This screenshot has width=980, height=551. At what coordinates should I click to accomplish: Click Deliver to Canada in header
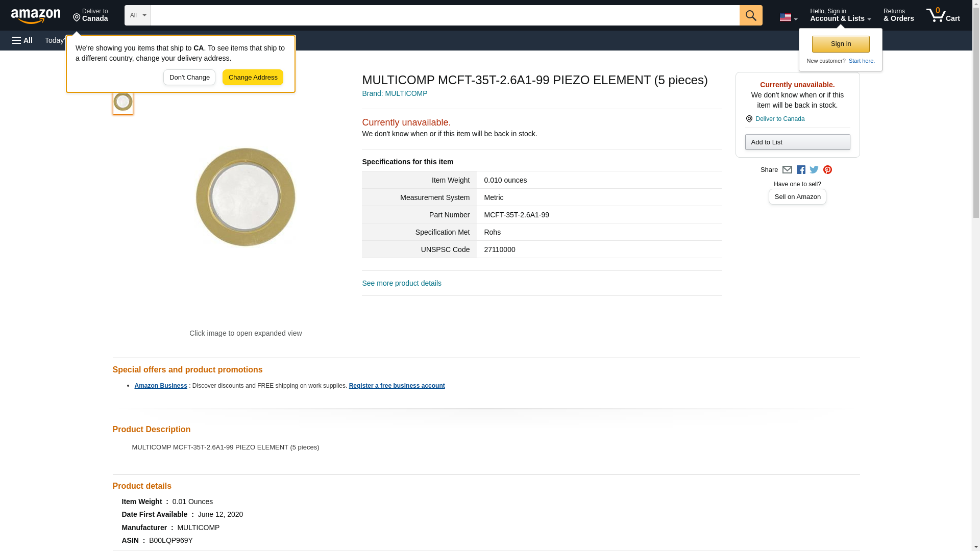click(90, 15)
